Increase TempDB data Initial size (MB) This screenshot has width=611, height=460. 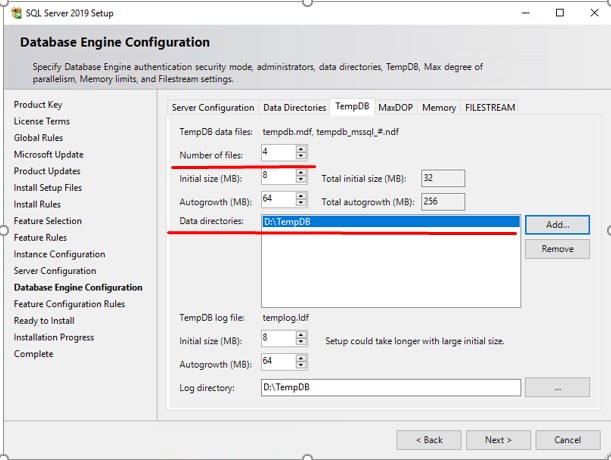(x=301, y=173)
